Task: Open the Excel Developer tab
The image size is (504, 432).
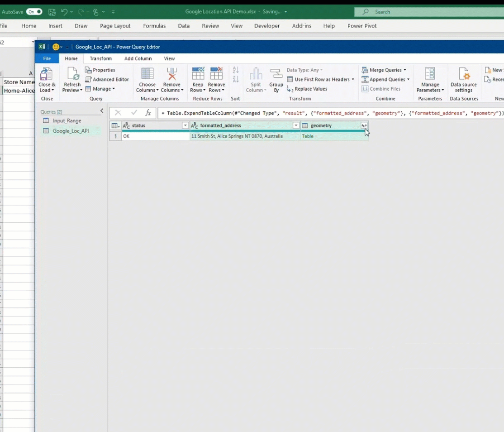Action: coord(267,26)
